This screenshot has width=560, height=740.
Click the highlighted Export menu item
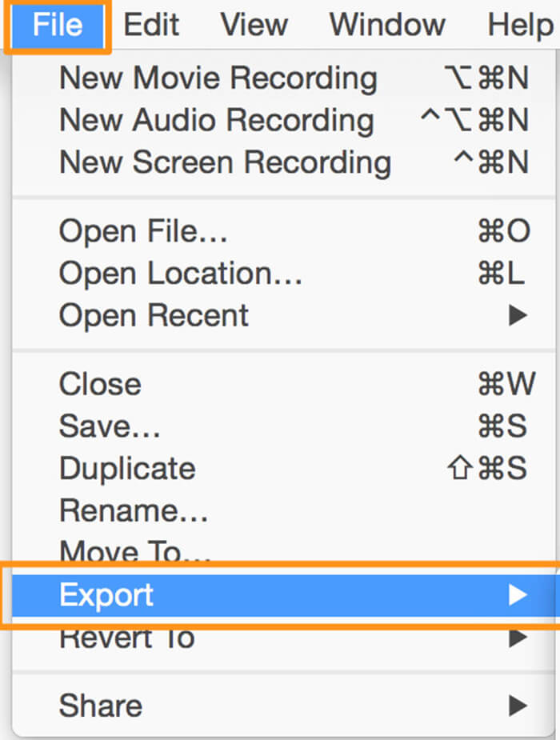pyautogui.click(x=106, y=594)
